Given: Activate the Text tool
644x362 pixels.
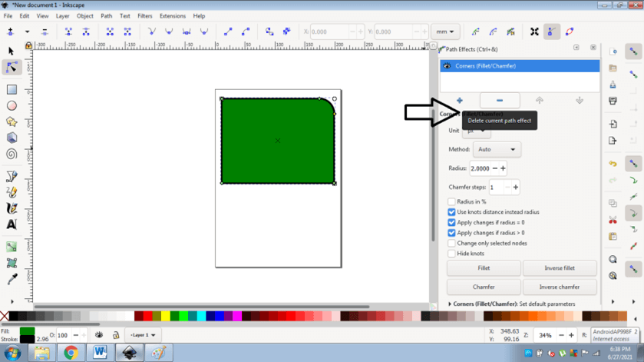Looking at the screenshot, I should [12, 224].
